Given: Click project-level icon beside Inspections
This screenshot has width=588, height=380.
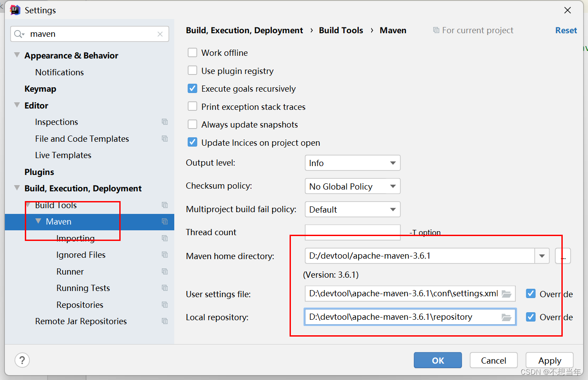Looking at the screenshot, I should point(165,122).
